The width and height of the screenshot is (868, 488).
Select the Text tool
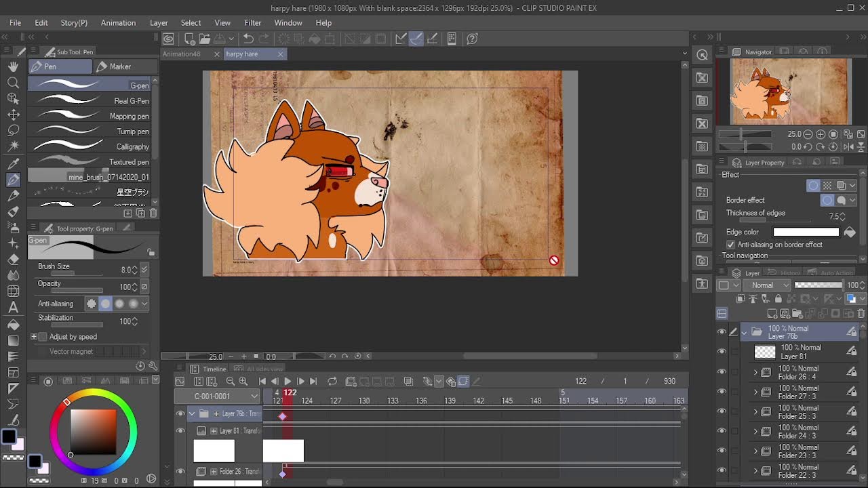point(13,308)
